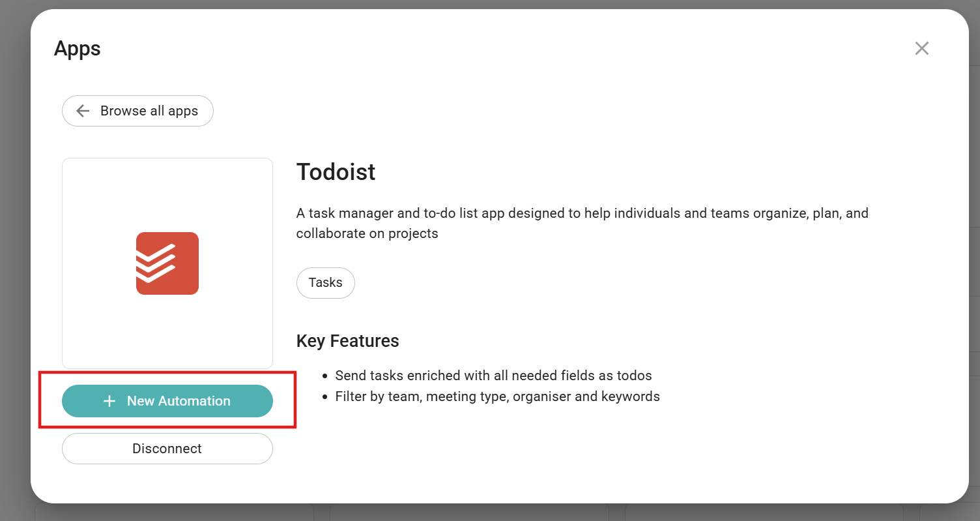The width and height of the screenshot is (980, 521).
Task: Select the Tasks category tag
Action: (x=325, y=282)
